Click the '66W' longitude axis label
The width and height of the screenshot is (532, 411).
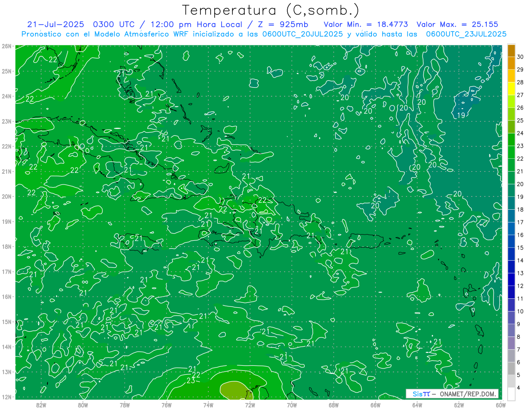click(x=375, y=404)
